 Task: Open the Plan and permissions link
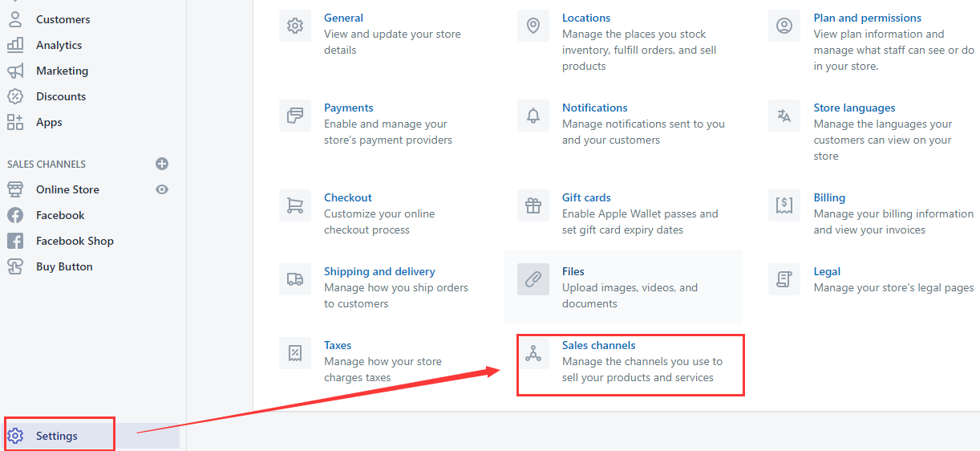(x=867, y=18)
